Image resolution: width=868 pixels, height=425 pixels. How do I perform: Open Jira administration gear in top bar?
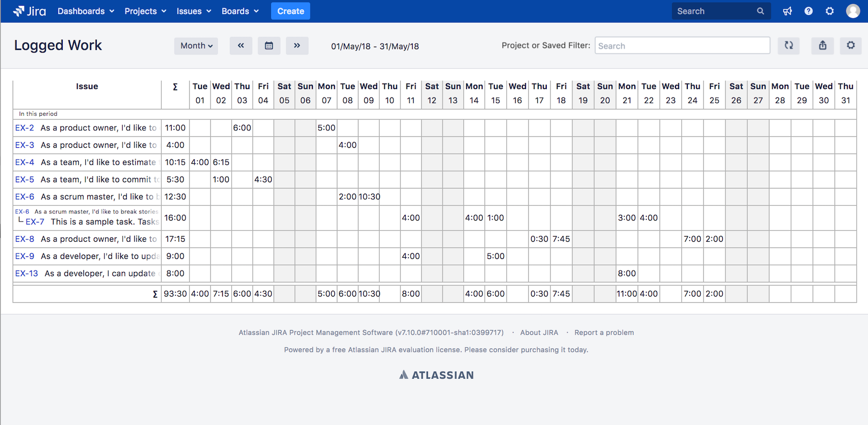830,11
